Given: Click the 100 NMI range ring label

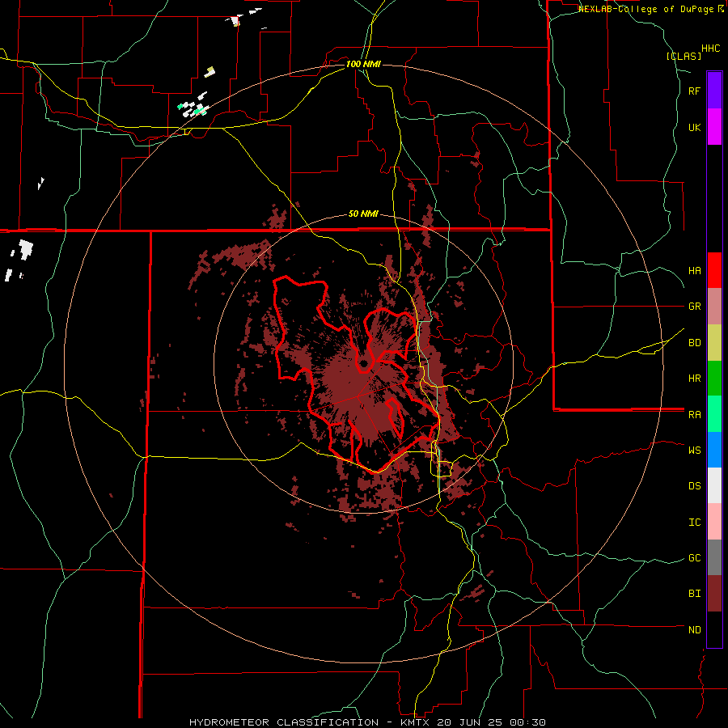Looking at the screenshot, I should coord(363,64).
